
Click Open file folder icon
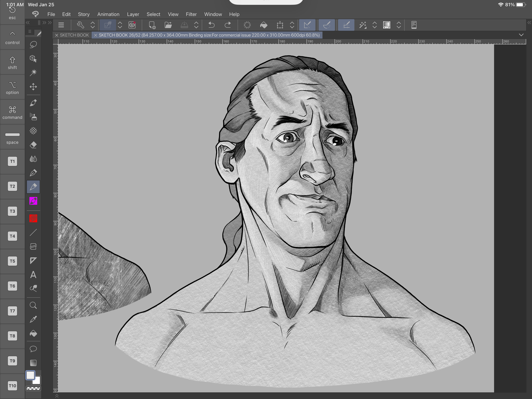tap(168, 25)
